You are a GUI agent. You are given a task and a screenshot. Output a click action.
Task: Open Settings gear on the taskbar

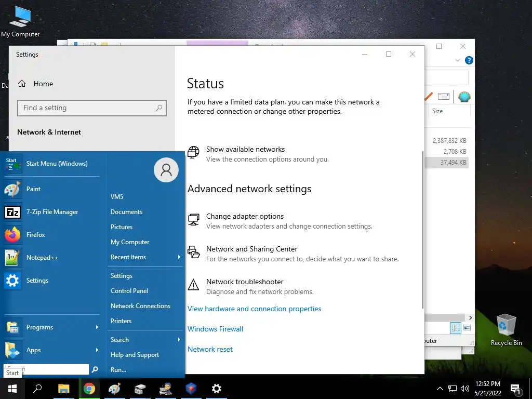point(217,389)
